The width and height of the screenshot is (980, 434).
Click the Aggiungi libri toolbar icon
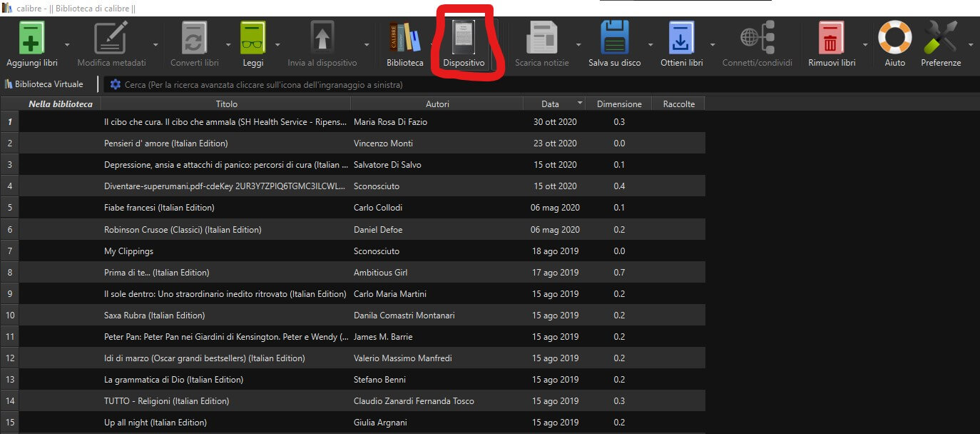[x=31, y=38]
